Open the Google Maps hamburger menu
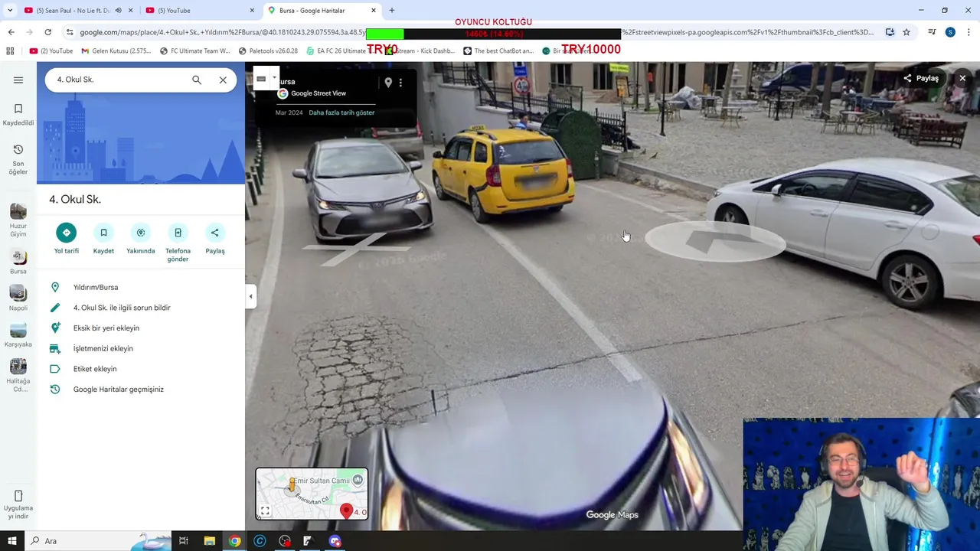 click(x=18, y=80)
